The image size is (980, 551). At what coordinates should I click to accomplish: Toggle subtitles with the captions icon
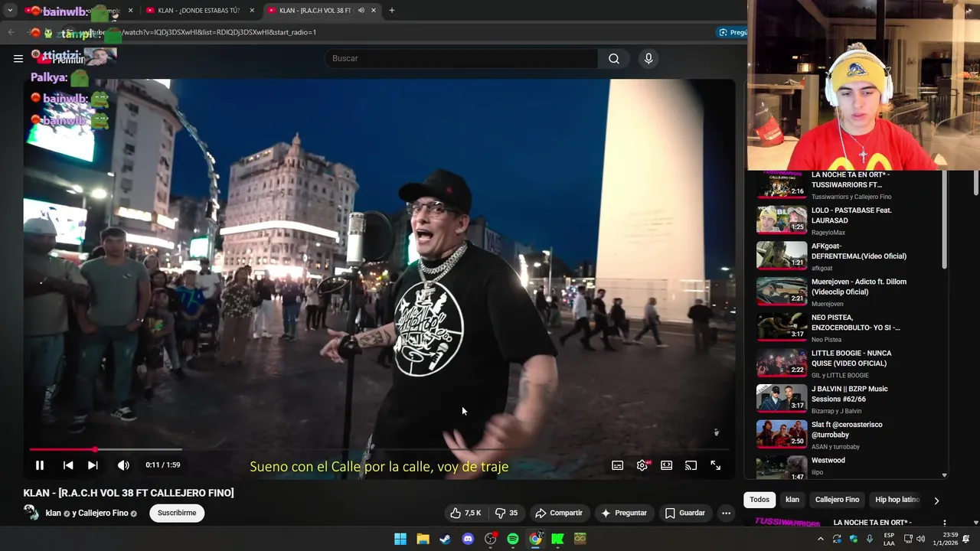(617, 465)
